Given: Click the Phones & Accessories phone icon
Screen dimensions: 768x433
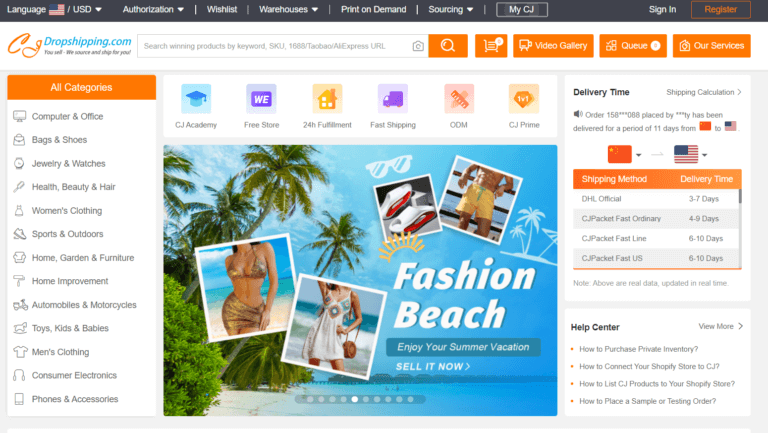Looking at the screenshot, I should (19, 399).
